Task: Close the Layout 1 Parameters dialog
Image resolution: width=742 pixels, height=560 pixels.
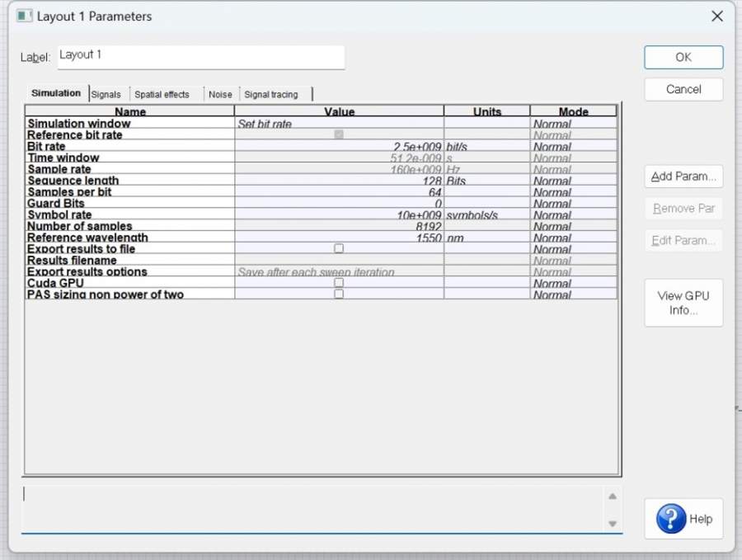Action: 717,16
